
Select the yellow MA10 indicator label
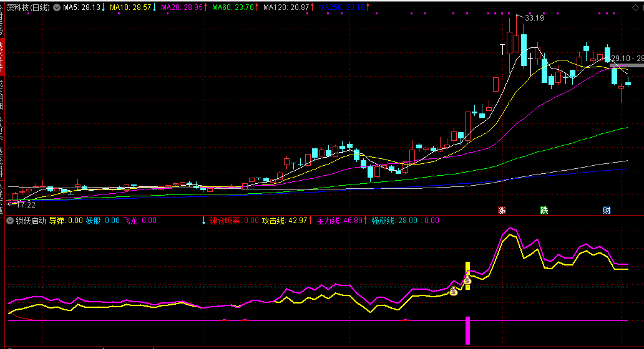[130, 7]
